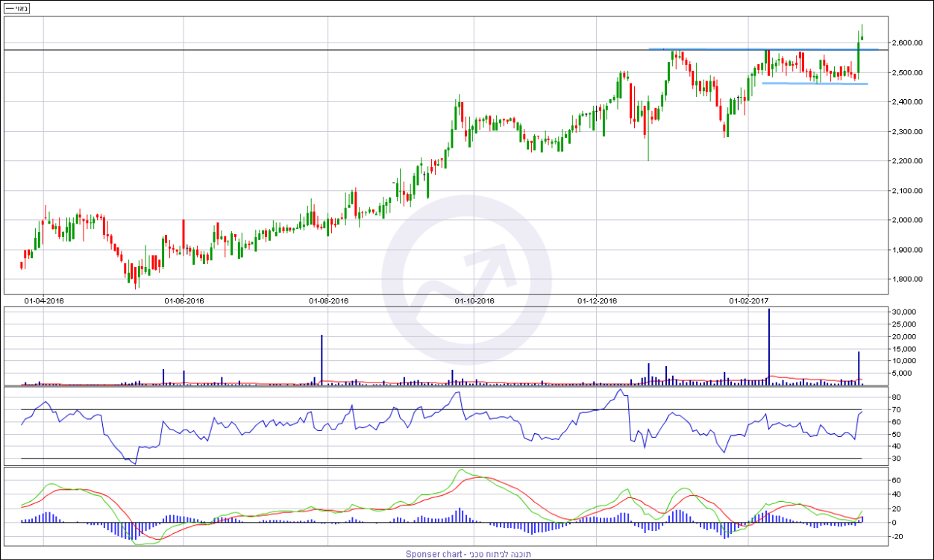The image size is (934, 560).
Task: Select the 01-04-2016 date label
Action: (x=44, y=301)
